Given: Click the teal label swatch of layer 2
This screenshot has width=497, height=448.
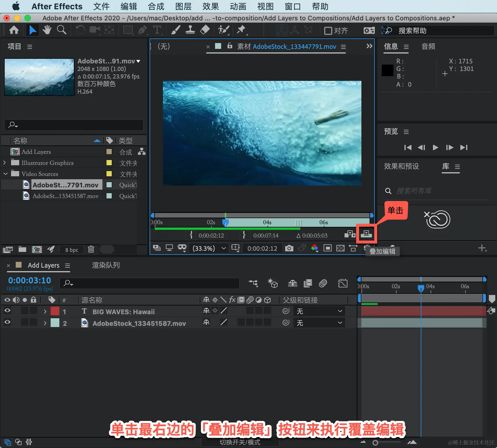Looking at the screenshot, I should pos(55,323).
